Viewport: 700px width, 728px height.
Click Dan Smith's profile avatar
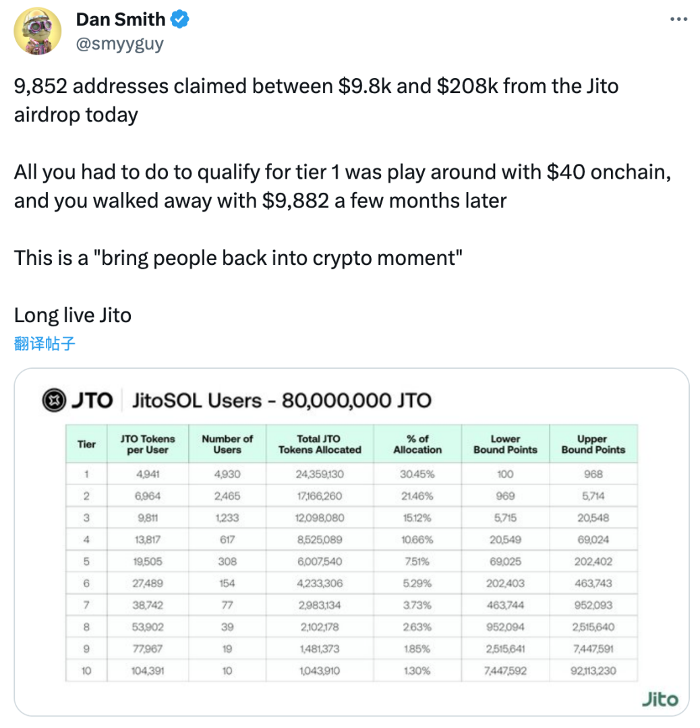[x=38, y=31]
